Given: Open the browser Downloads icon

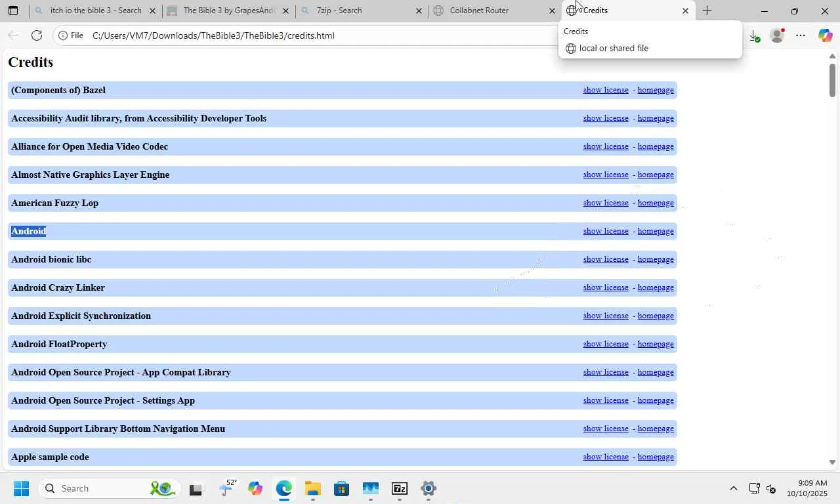Looking at the screenshot, I should coord(755,36).
